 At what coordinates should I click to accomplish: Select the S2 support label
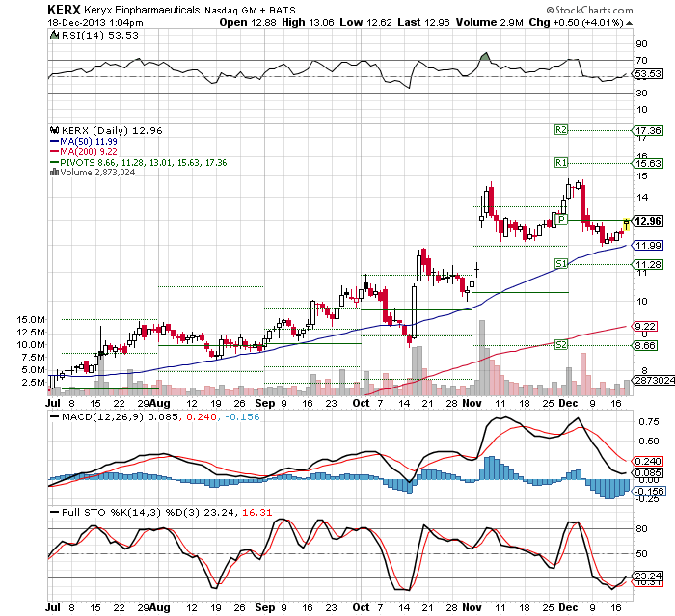(x=561, y=344)
